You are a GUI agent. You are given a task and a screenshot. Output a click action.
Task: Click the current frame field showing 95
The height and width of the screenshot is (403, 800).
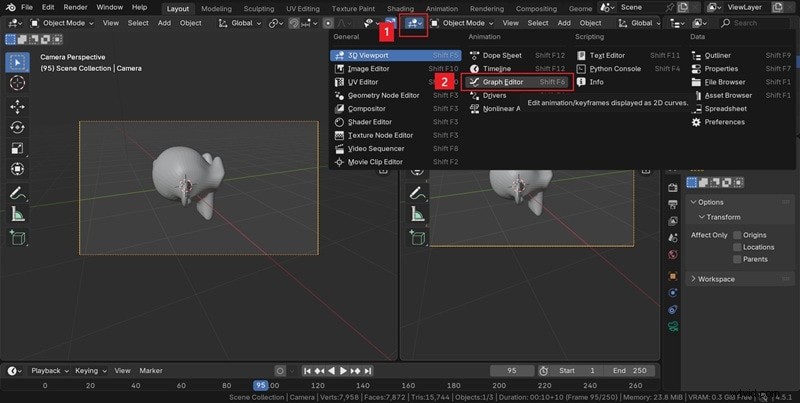pyautogui.click(x=512, y=371)
